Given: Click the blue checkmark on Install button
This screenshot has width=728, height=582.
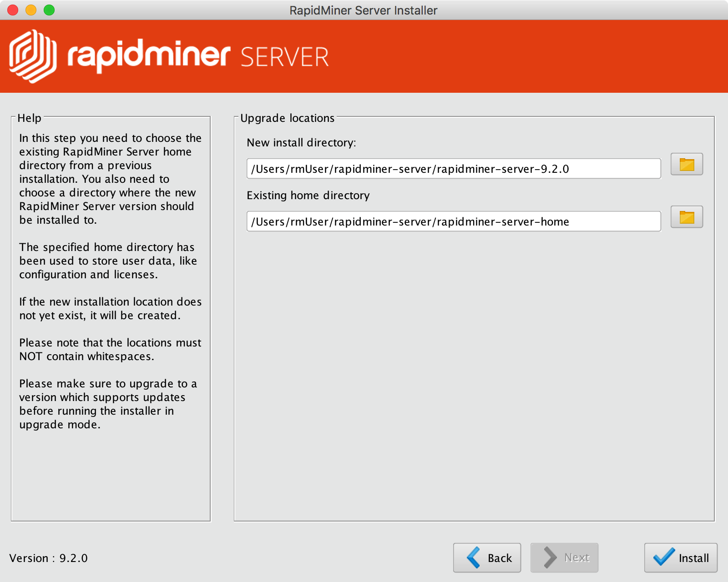Looking at the screenshot, I should pos(664,557).
